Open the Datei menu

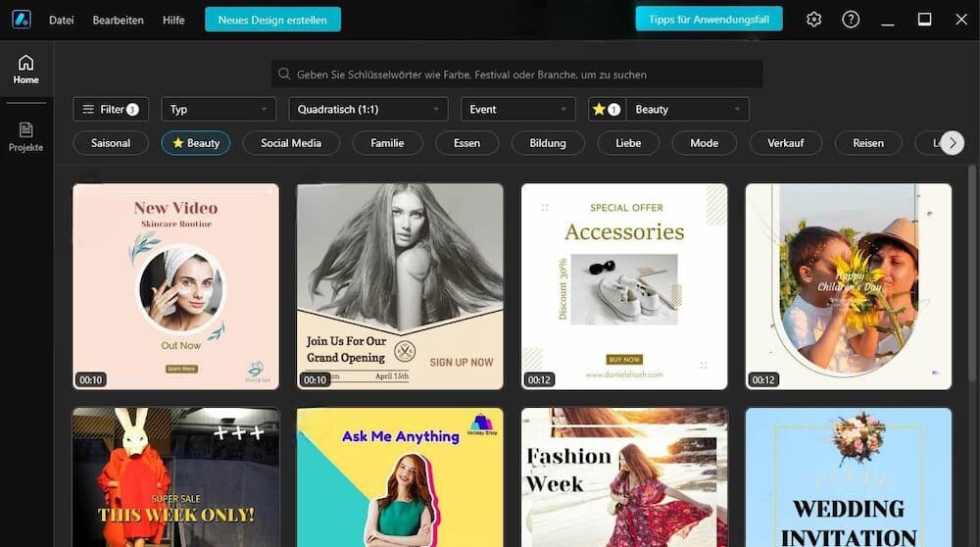(x=61, y=20)
